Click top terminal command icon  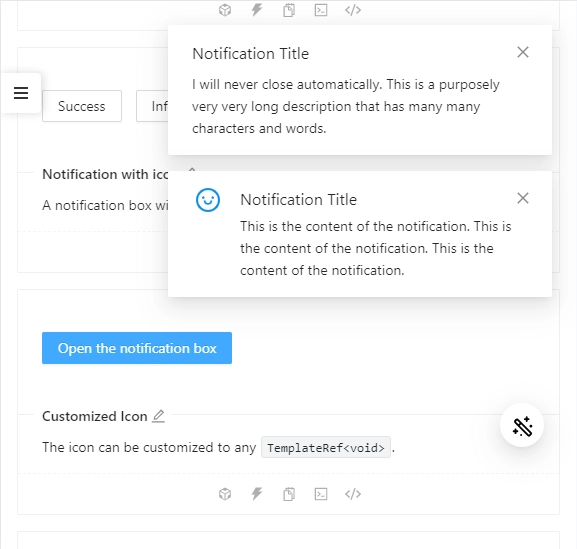pyautogui.click(x=321, y=10)
